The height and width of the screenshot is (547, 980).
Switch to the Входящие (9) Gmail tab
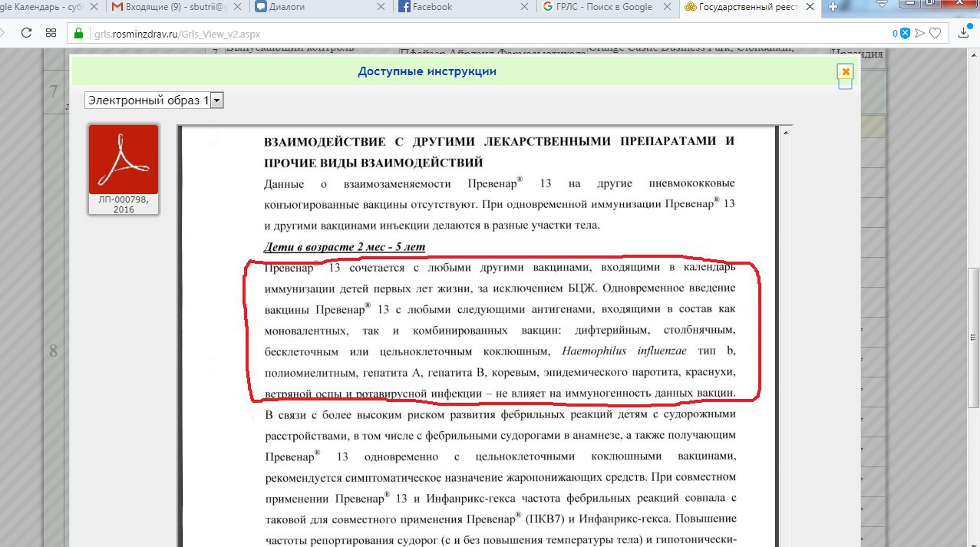point(176,7)
